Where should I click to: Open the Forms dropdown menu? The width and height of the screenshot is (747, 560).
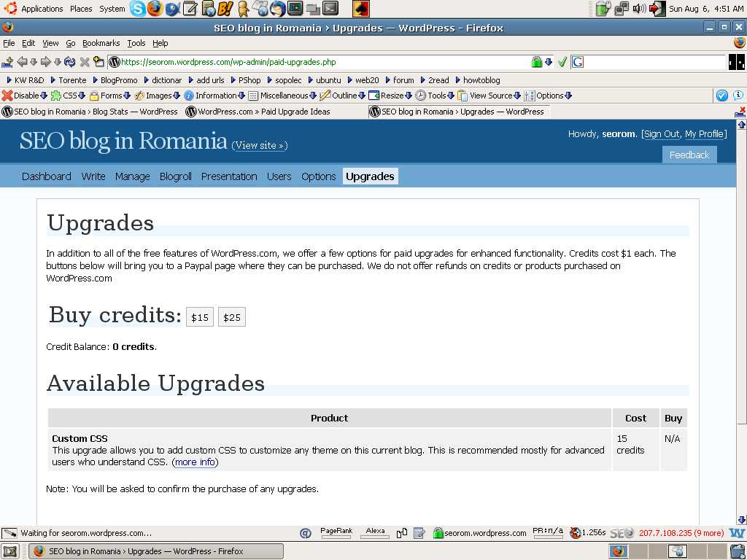tap(110, 96)
